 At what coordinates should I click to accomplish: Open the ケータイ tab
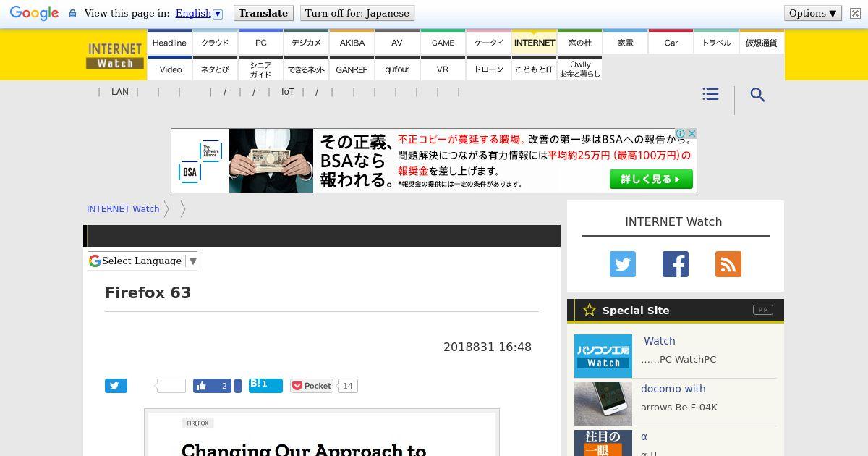(488, 43)
